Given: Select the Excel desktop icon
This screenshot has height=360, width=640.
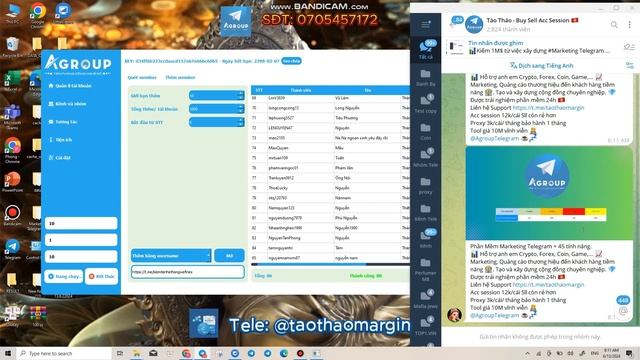Looking at the screenshot, I should tap(11, 80).
